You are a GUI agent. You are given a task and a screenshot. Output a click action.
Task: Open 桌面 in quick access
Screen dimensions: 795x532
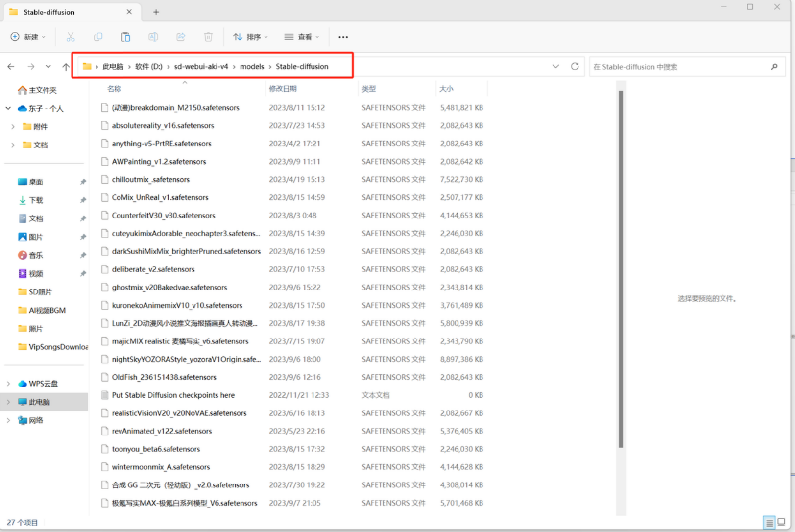pos(30,182)
